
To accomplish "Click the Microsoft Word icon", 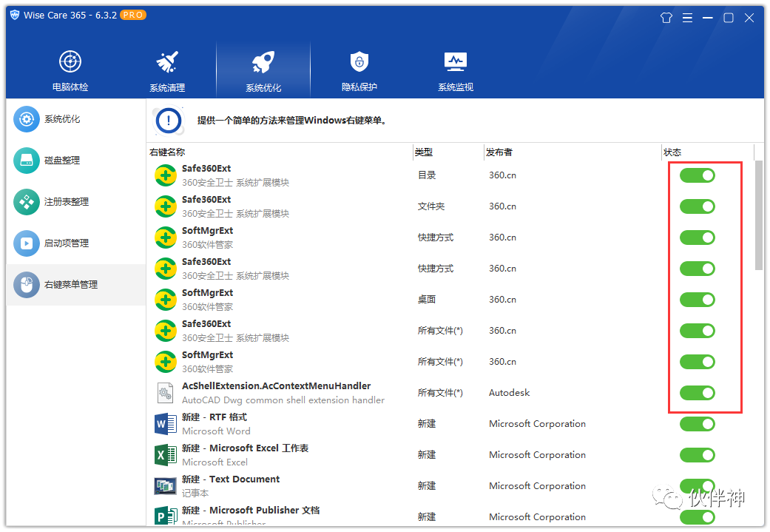I will pyautogui.click(x=166, y=424).
